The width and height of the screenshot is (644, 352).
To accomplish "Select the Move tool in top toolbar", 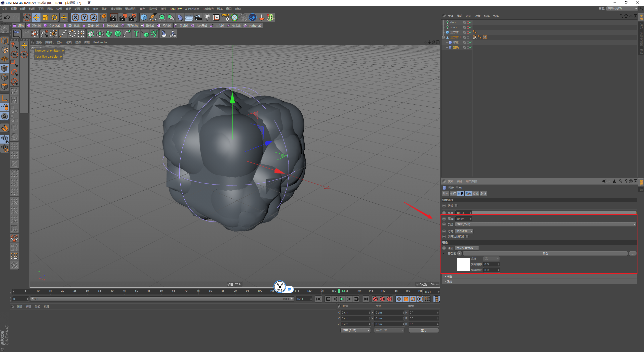I will [36, 17].
